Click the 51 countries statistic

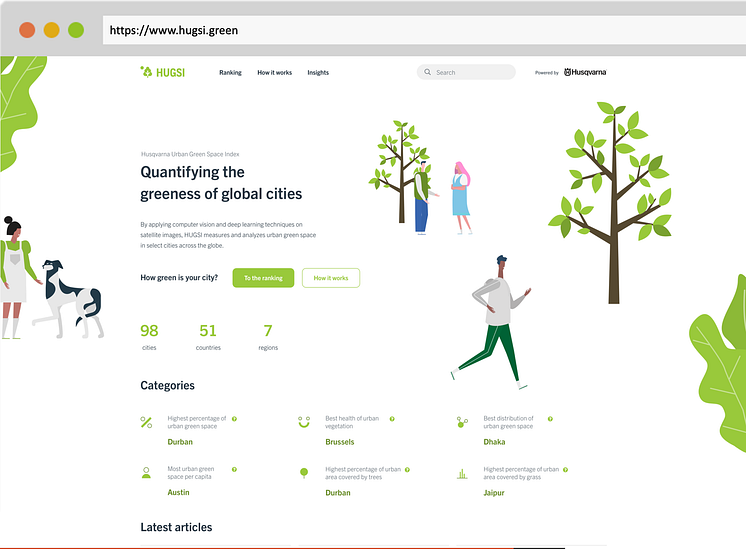coord(208,336)
